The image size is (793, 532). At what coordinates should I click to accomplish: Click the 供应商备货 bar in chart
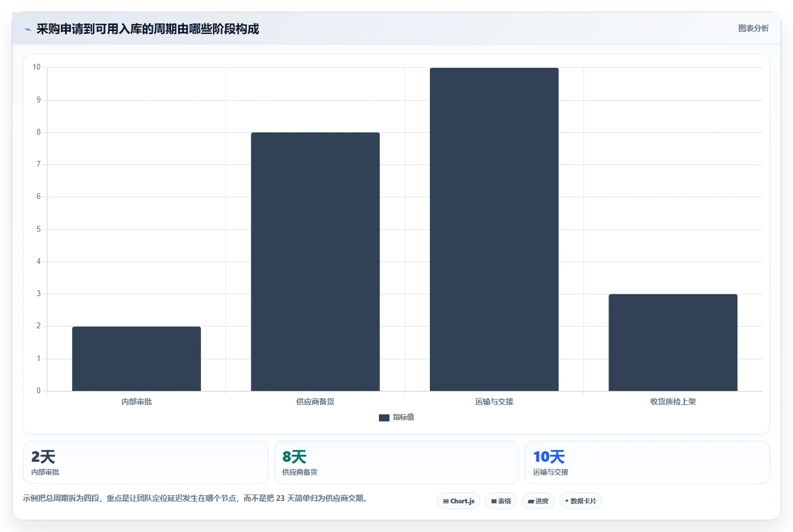click(x=315, y=262)
